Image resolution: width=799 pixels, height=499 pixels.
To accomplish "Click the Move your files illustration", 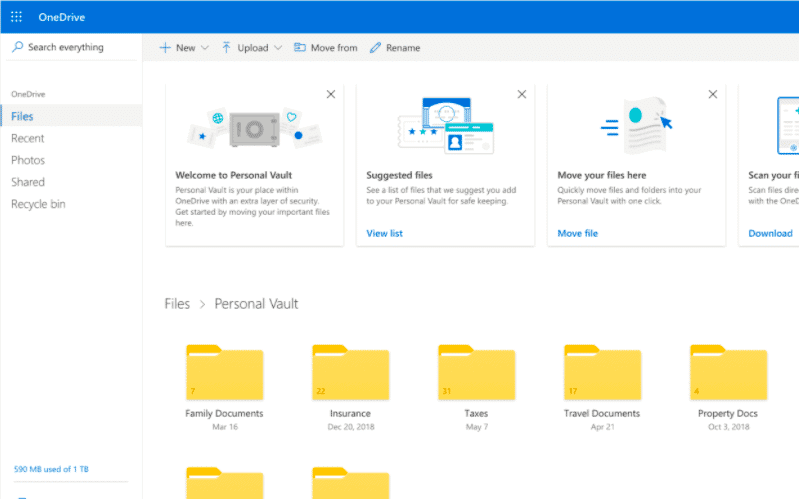I will [x=636, y=125].
